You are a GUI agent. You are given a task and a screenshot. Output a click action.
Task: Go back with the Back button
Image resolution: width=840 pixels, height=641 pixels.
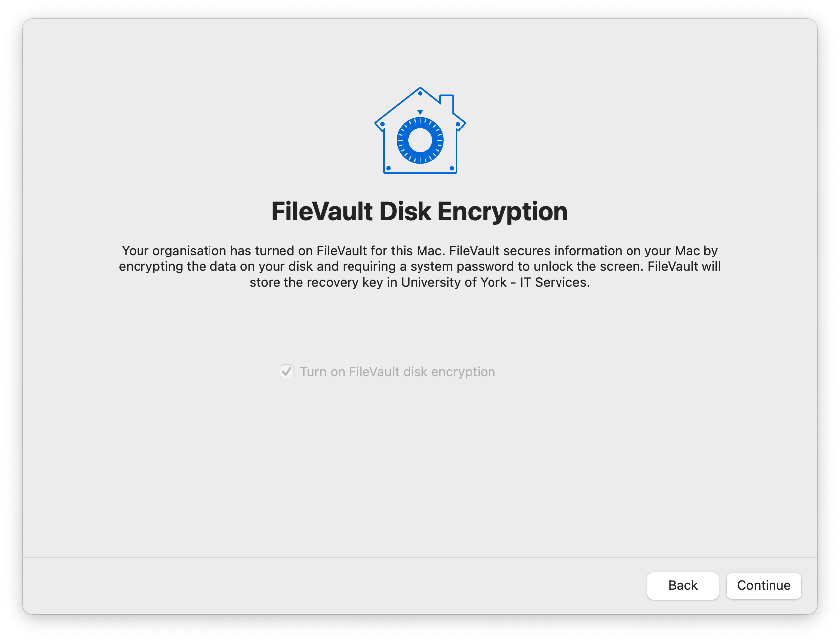pos(683,585)
